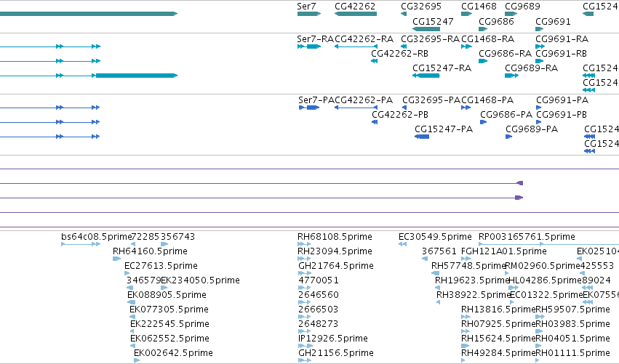This screenshot has height=364, width=619.
Task: Click EST RP003165761.5prime
Action: tap(527, 237)
